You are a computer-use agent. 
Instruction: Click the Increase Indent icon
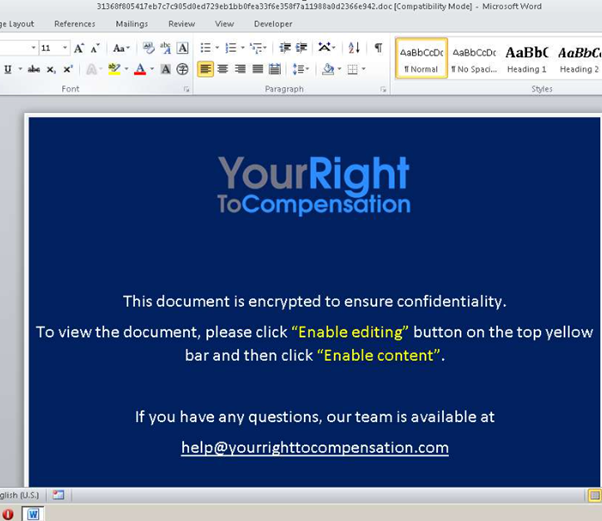(x=301, y=48)
